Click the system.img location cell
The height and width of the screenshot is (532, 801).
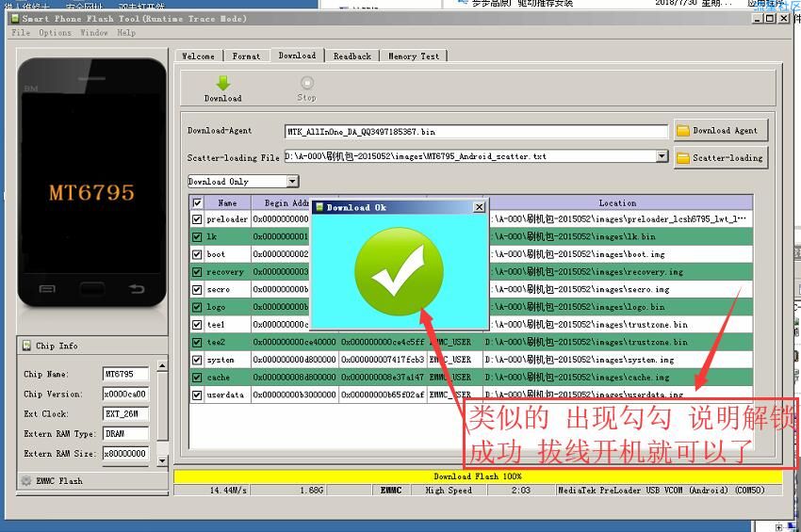(617, 360)
